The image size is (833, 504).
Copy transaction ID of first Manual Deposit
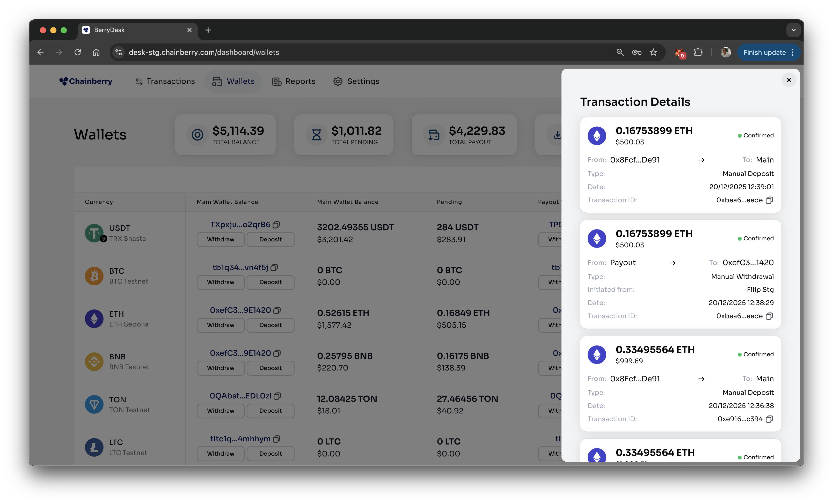769,200
